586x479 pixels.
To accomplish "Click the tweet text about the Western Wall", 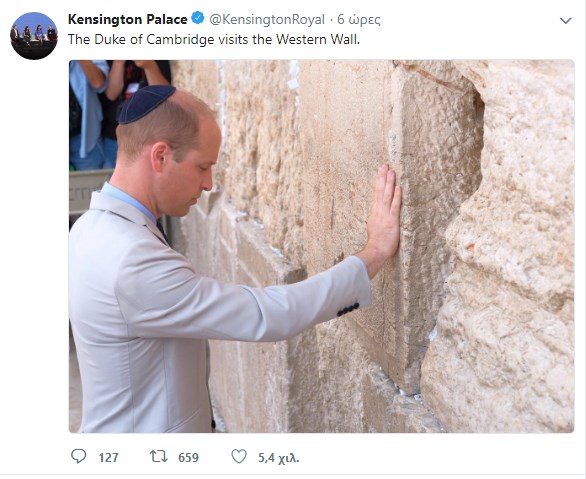I will [214, 39].
